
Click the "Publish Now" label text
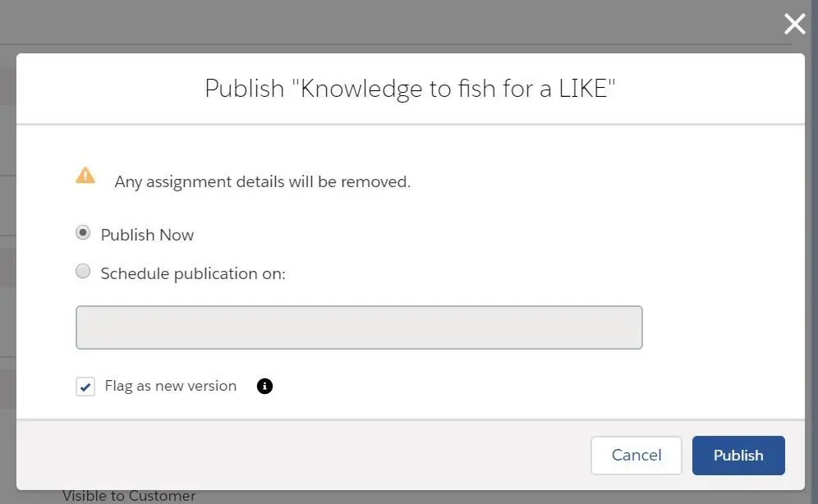tap(147, 235)
